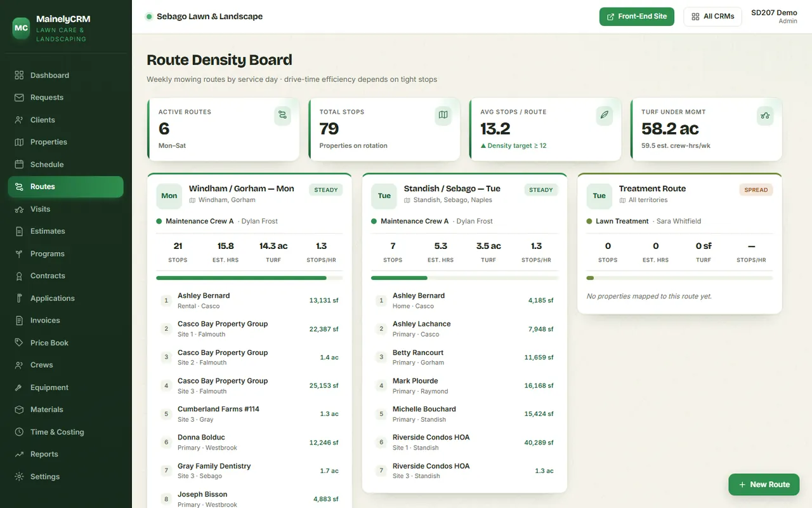
Task: Click the Standish / Sebago — Tue route title
Action: pyautogui.click(x=452, y=189)
